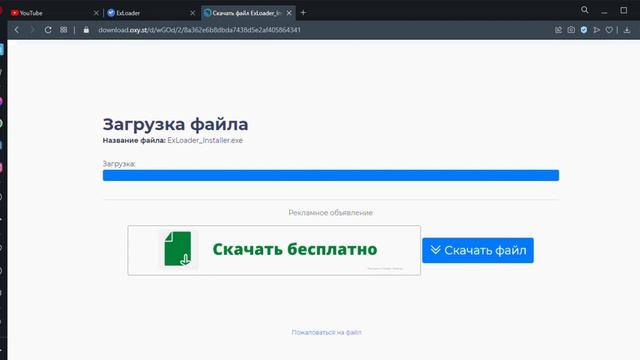Open a new tab with plus icon
This screenshot has height=360, width=640.
click(303, 13)
